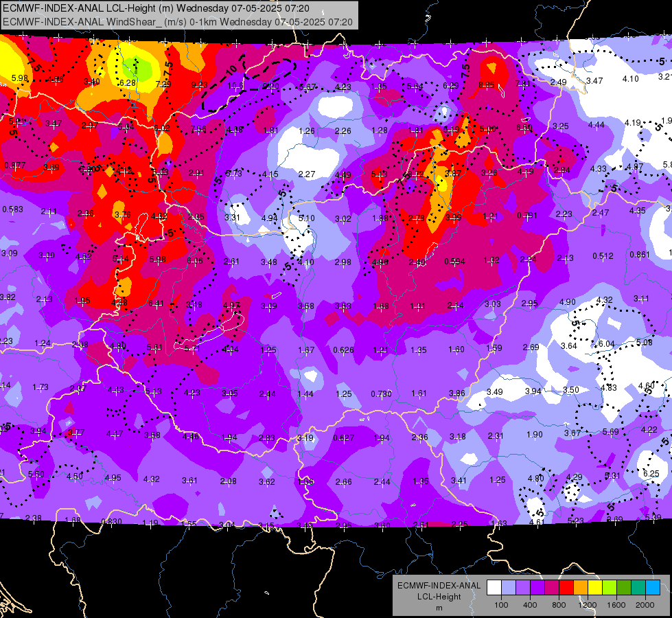Screen dimensions: 672x618
Task: Click the deep violet legend swatch
Action: click(537, 587)
